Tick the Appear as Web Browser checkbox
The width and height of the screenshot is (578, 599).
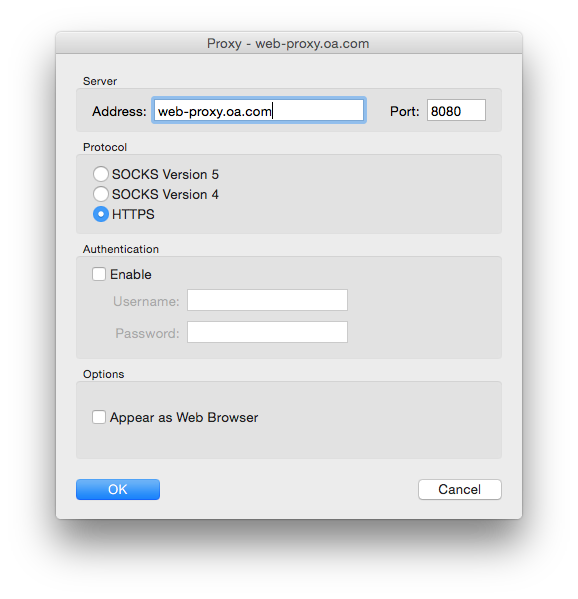99,417
